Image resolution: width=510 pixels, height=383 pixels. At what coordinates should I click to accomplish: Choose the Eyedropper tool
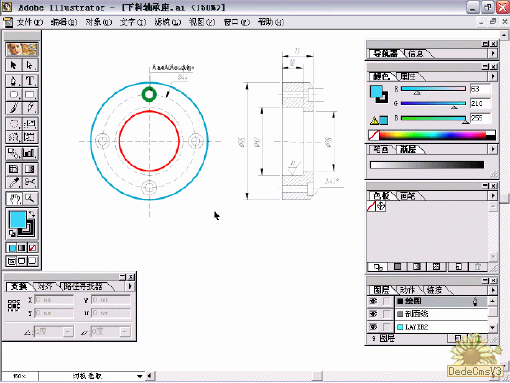[14, 182]
